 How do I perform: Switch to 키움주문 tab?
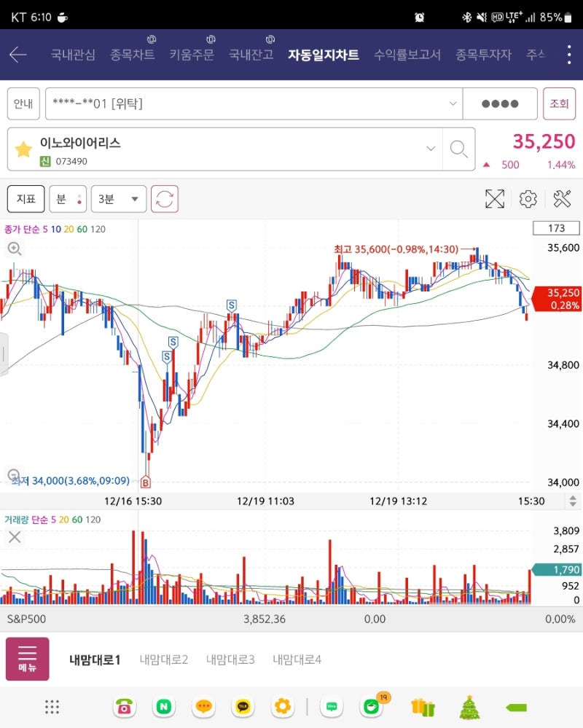(x=192, y=55)
